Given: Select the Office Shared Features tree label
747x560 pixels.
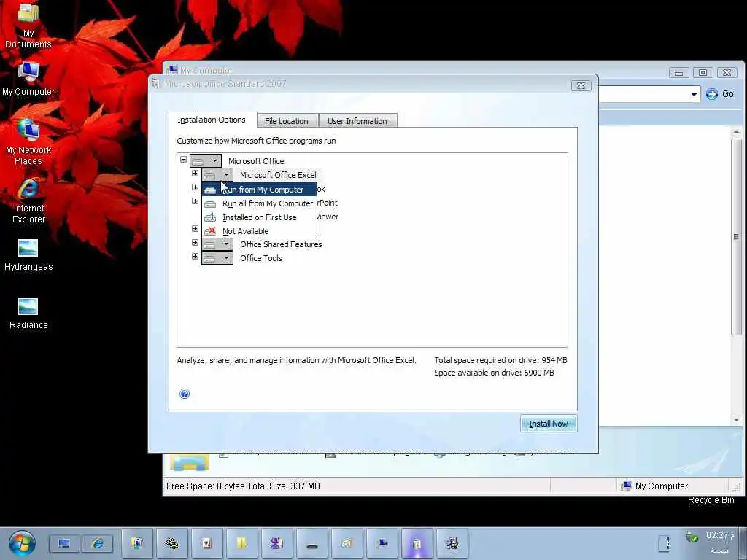Looking at the screenshot, I should tap(281, 244).
